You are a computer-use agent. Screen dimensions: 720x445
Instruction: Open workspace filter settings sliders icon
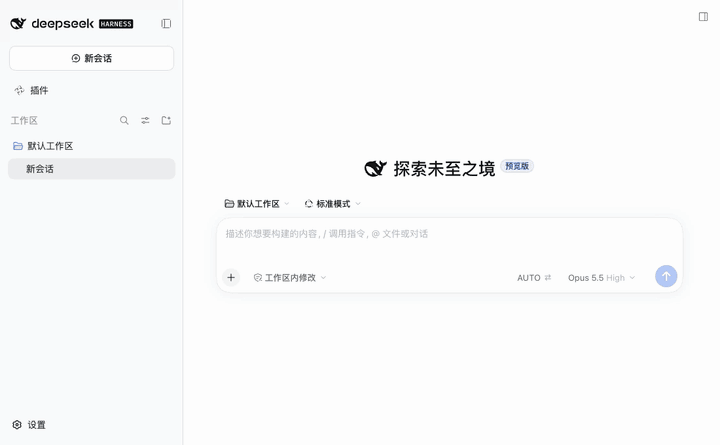pyautogui.click(x=145, y=120)
